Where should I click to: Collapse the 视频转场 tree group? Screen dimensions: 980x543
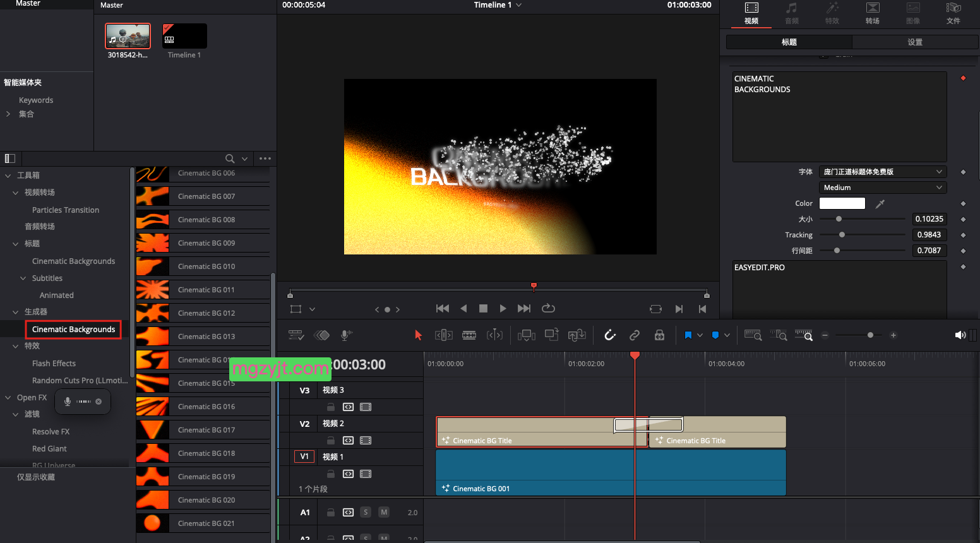click(16, 193)
